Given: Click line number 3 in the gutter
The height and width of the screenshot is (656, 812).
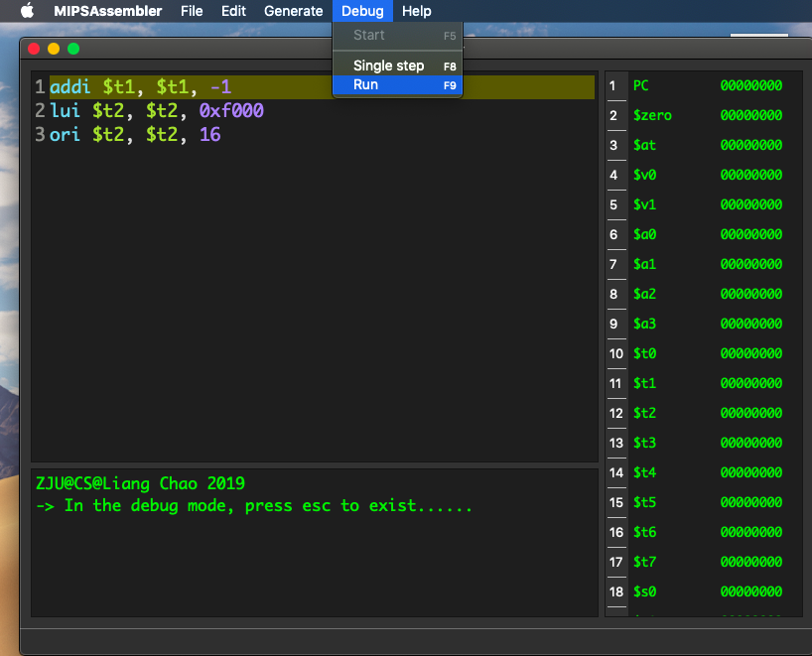Looking at the screenshot, I should 40,135.
